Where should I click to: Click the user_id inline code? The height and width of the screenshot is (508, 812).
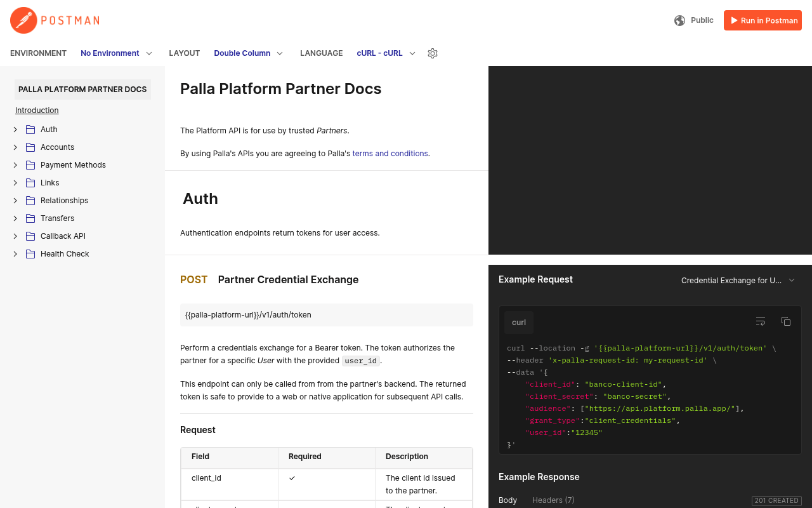(x=361, y=361)
